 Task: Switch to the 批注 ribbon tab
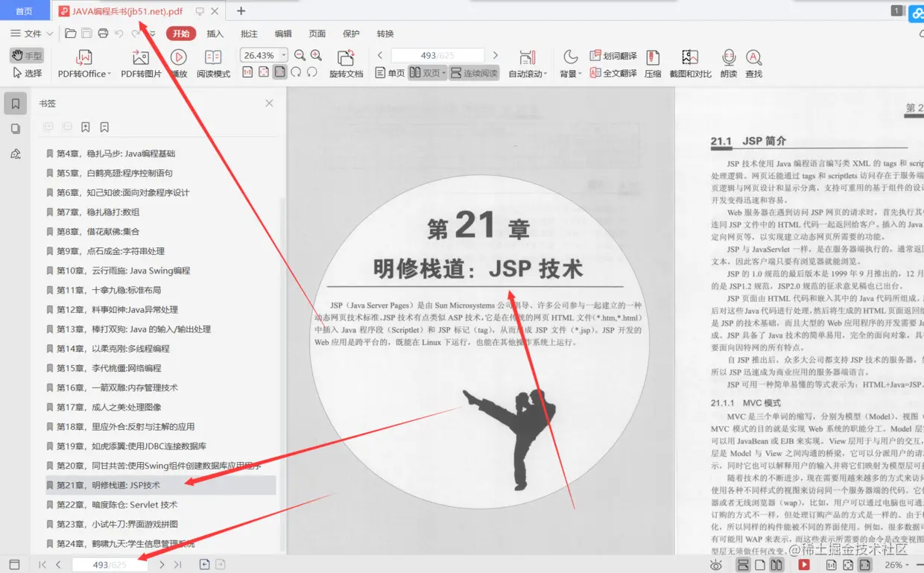coord(249,34)
